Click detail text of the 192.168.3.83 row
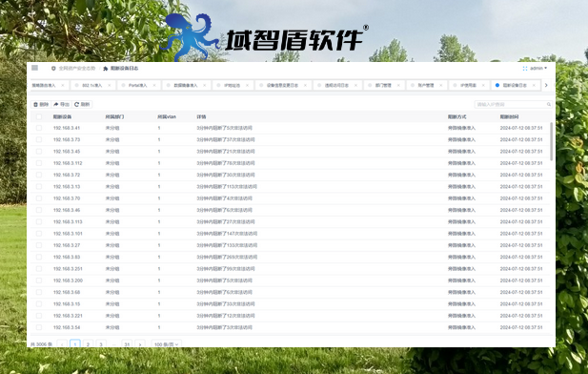This screenshot has width=588, height=374. pos(227,258)
